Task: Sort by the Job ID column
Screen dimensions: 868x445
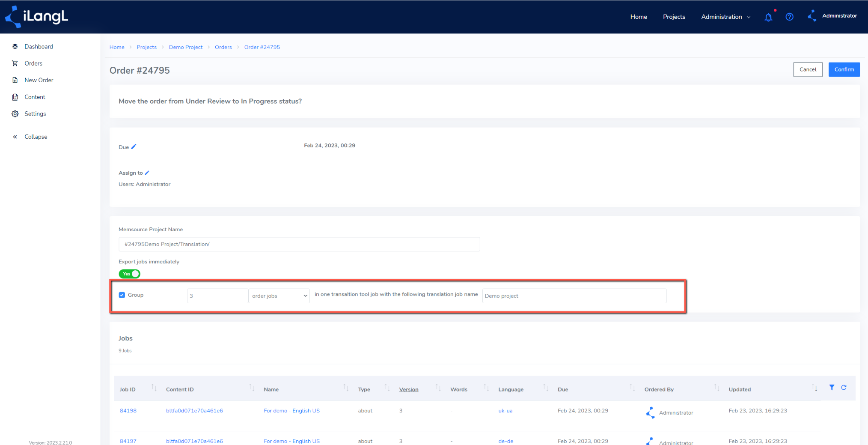Action: pyautogui.click(x=154, y=388)
